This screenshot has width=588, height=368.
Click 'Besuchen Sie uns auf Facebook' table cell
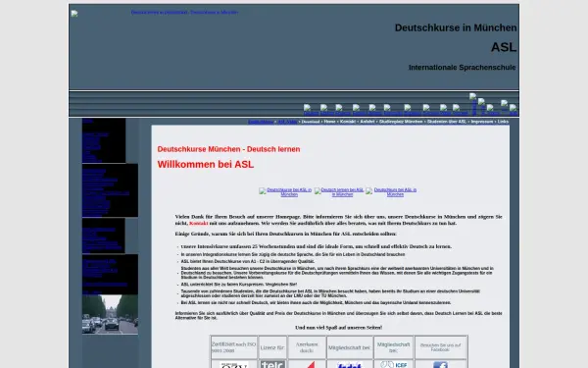pyautogui.click(x=440, y=347)
